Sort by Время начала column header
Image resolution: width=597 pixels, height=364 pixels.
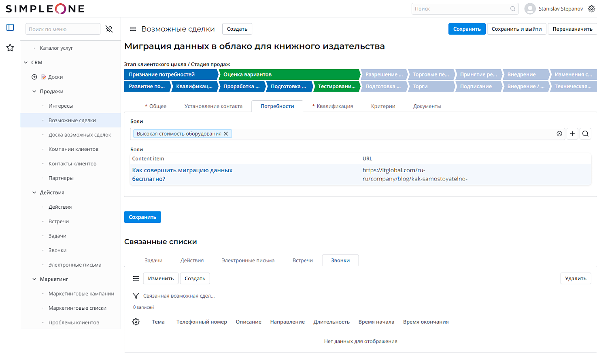(376, 322)
